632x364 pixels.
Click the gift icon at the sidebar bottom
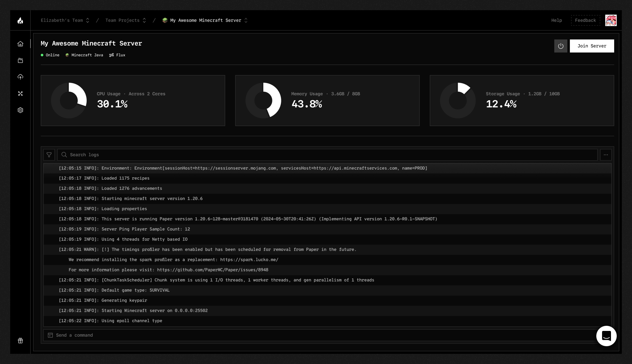(x=20, y=340)
